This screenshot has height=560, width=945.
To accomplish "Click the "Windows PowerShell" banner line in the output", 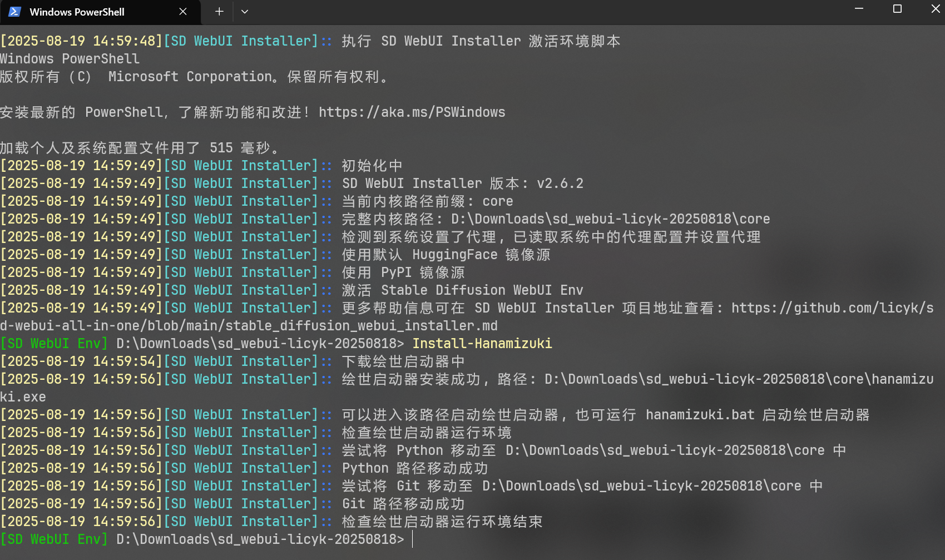I will point(70,59).
